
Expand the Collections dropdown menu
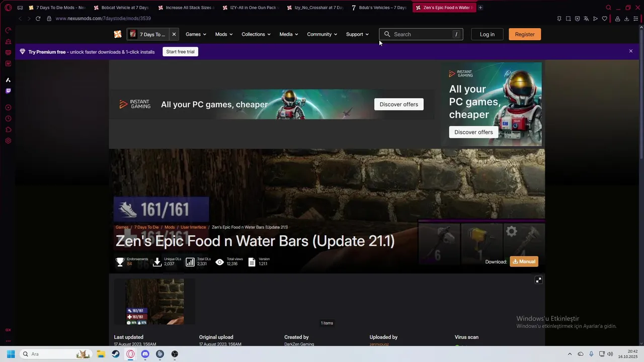click(256, 34)
